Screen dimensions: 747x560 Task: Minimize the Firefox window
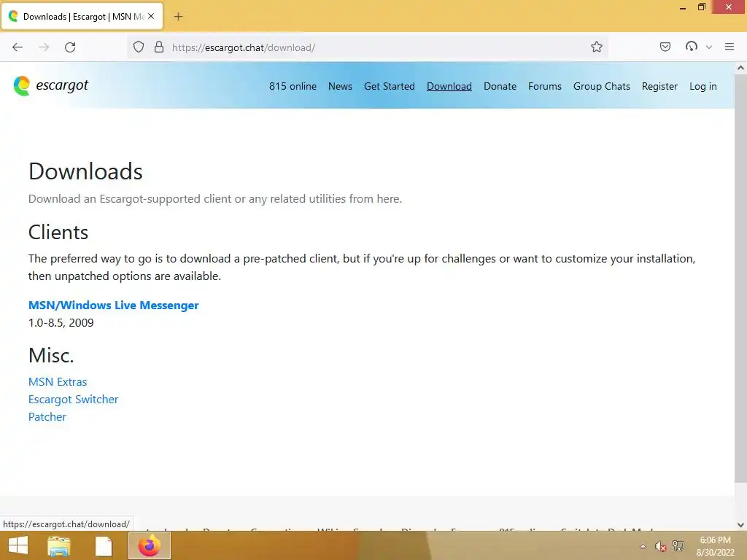683,7
